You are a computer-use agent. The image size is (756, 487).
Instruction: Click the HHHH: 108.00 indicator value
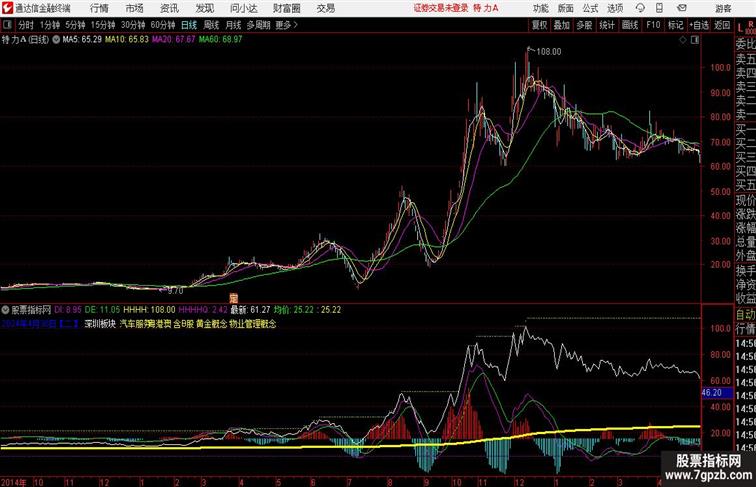point(149,310)
